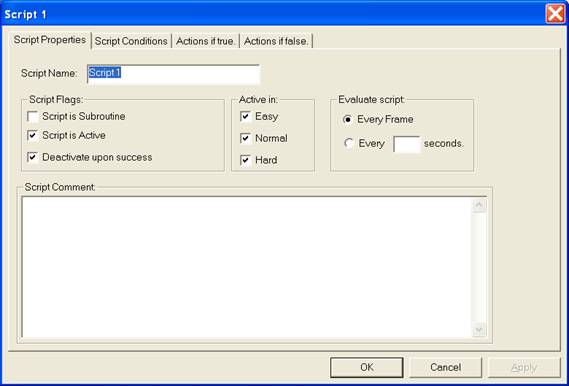Click the Apply button
The height and width of the screenshot is (386, 569).
(524, 367)
